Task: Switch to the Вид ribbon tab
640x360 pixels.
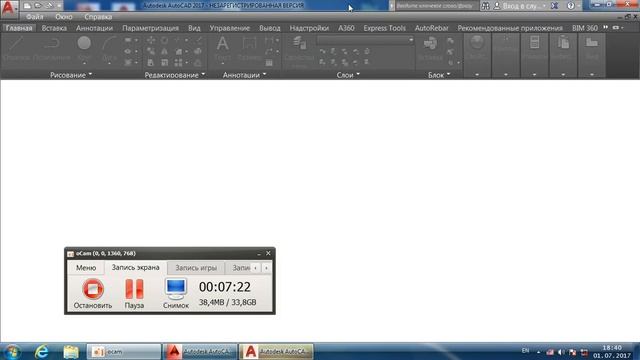Action: point(194,28)
